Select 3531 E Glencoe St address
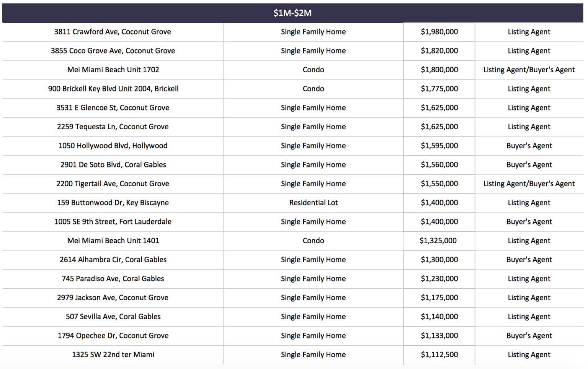This screenshot has height=369, width=588. 113,108
